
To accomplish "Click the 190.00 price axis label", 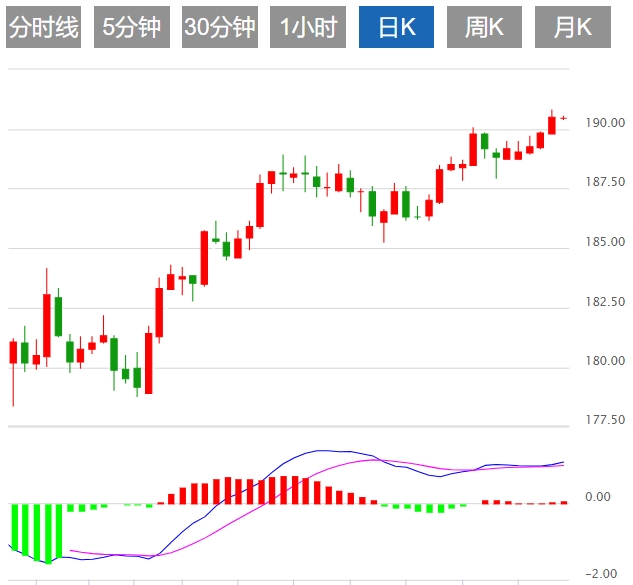I will click(x=605, y=123).
